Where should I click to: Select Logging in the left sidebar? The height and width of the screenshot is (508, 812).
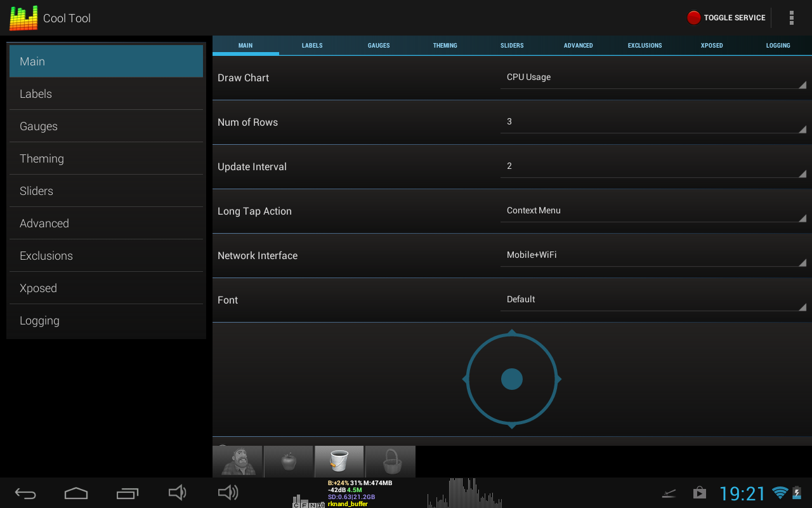pos(106,320)
